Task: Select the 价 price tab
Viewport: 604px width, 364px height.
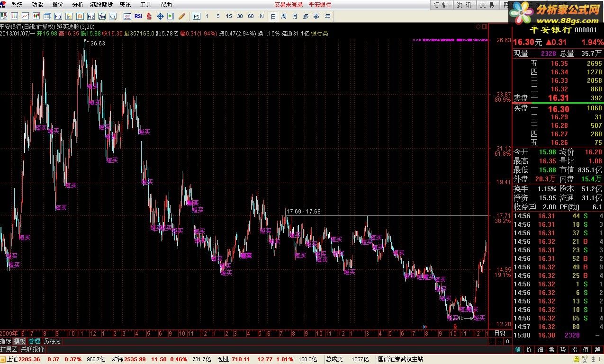Action: pyautogui.click(x=529, y=349)
